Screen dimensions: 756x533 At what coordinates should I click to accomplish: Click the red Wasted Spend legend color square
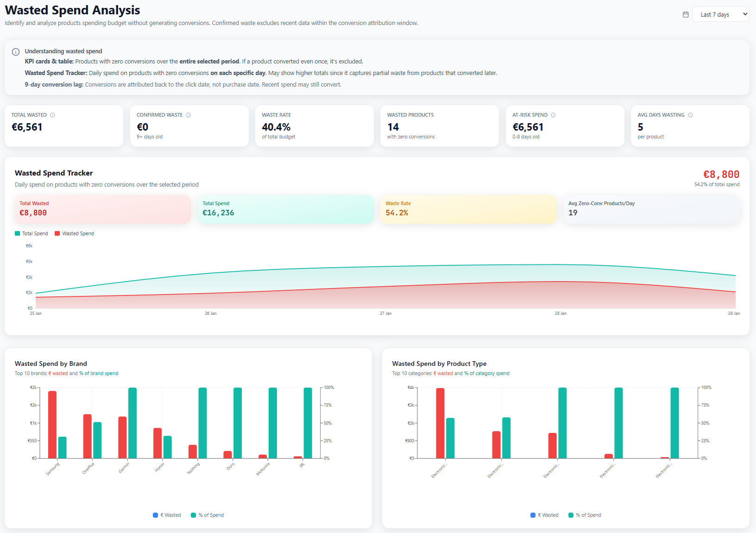[57, 234]
